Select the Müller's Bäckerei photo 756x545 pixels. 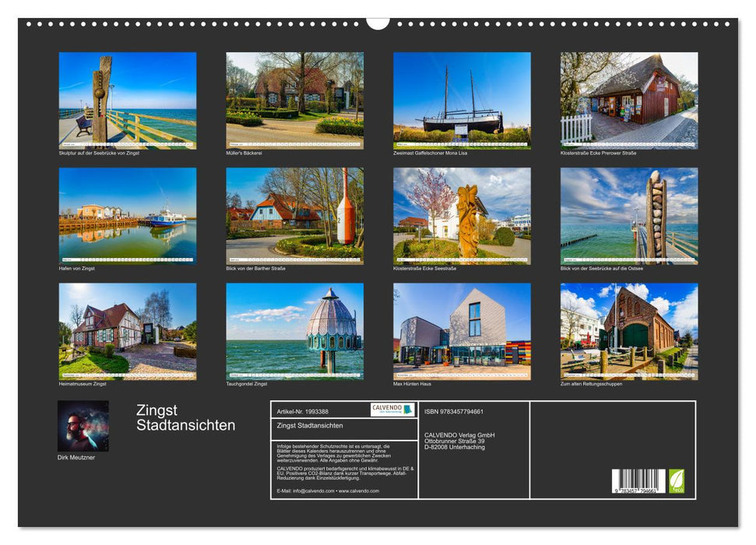[293, 101]
